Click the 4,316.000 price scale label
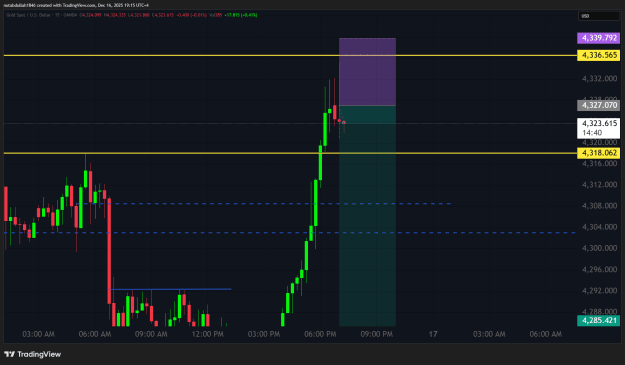The width and height of the screenshot is (625, 365). [x=599, y=163]
